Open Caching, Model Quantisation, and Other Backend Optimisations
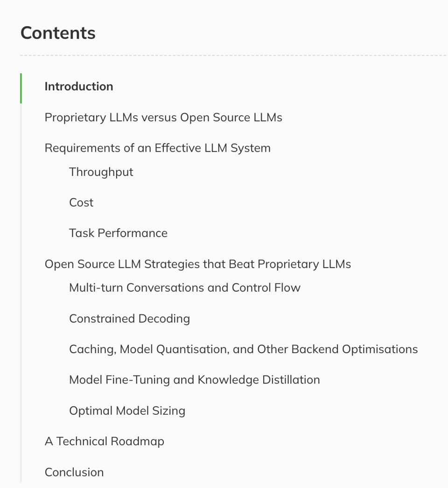 coord(243,349)
